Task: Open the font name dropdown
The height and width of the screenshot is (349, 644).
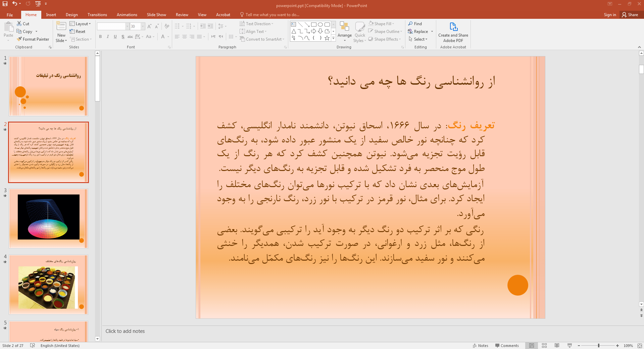Action: pyautogui.click(x=128, y=26)
